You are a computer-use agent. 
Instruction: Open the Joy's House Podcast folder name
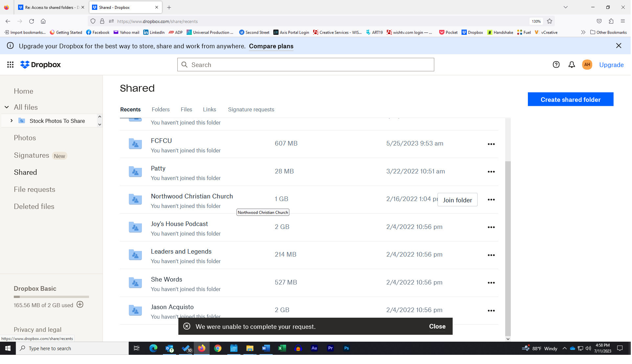click(x=180, y=224)
